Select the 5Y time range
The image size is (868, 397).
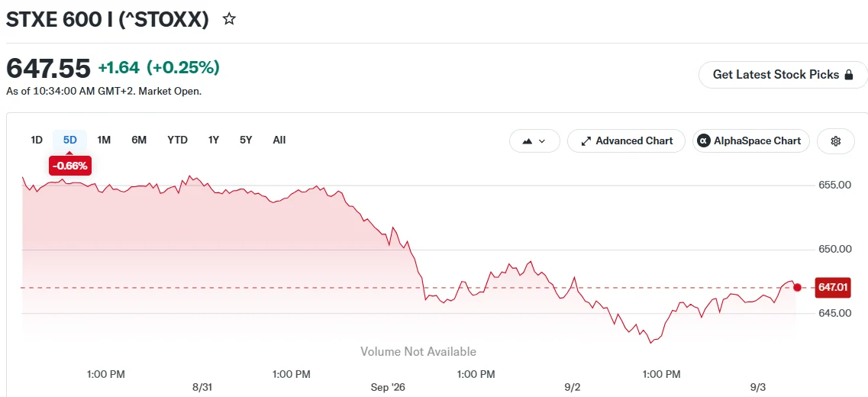click(x=246, y=140)
